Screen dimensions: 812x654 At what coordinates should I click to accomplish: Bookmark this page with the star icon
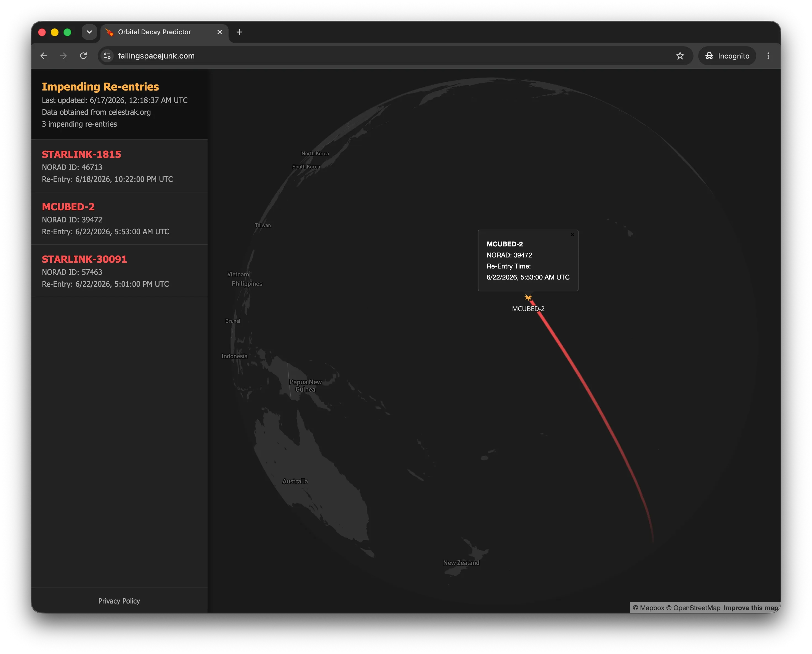coord(680,56)
